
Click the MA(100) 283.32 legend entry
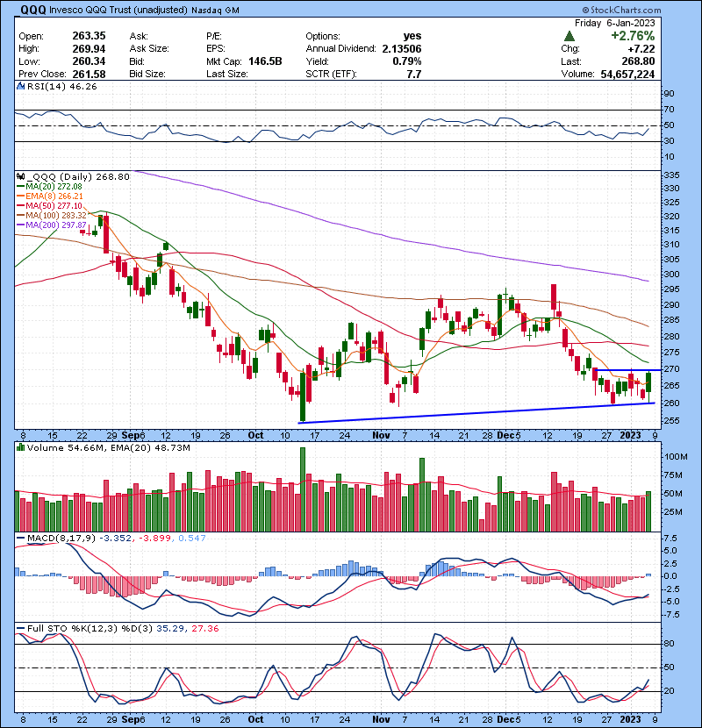pos(56,216)
